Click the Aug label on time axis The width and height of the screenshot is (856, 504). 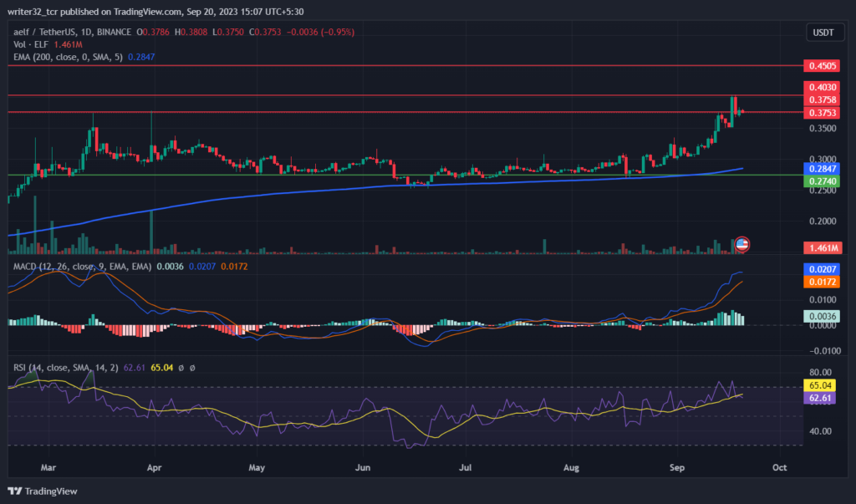pyautogui.click(x=571, y=467)
